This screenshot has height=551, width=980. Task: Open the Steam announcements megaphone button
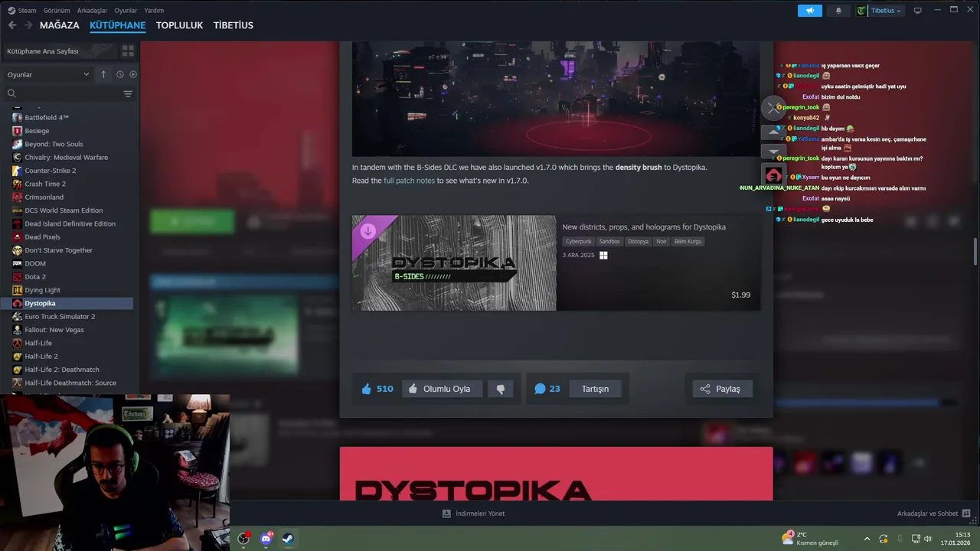(809, 11)
